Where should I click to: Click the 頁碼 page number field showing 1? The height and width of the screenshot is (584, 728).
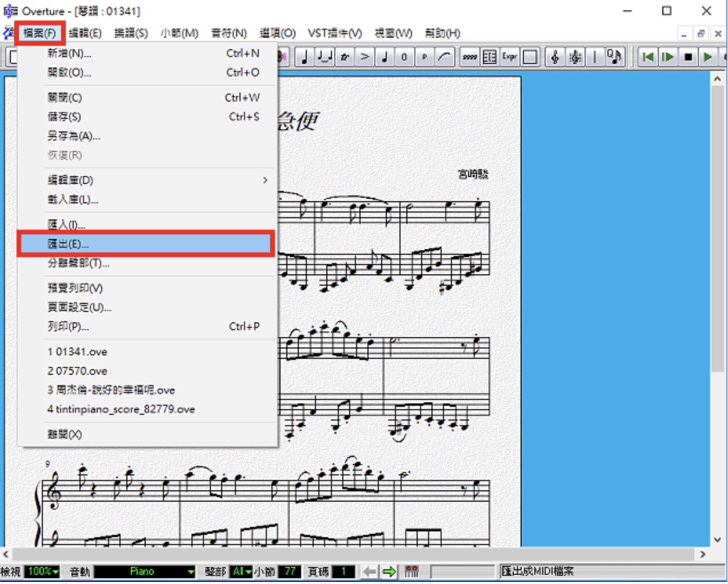pyautogui.click(x=343, y=571)
